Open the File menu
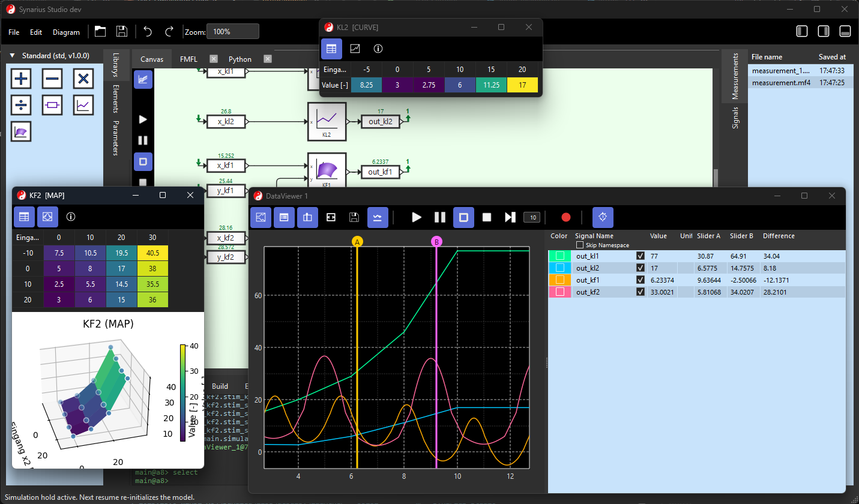 13,32
